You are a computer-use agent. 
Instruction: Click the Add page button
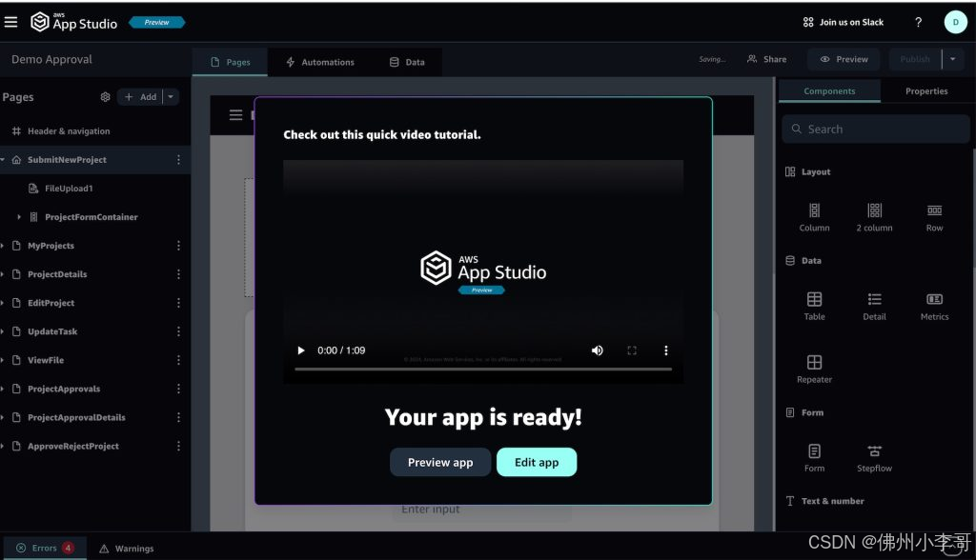140,97
